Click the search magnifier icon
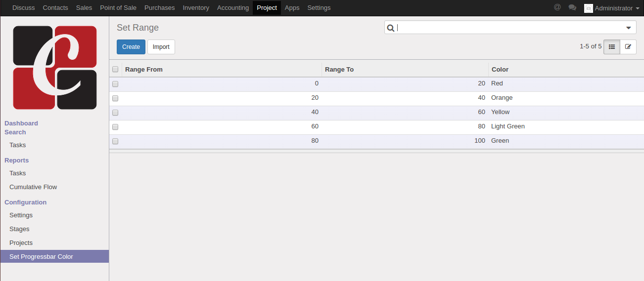Image resolution: width=644 pixels, height=281 pixels. point(391,28)
